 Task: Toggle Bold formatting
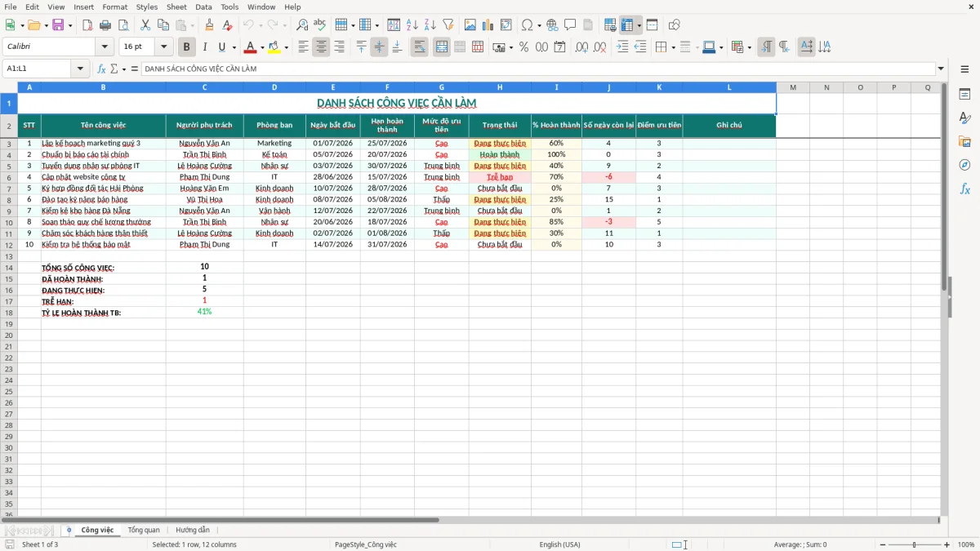(x=187, y=47)
